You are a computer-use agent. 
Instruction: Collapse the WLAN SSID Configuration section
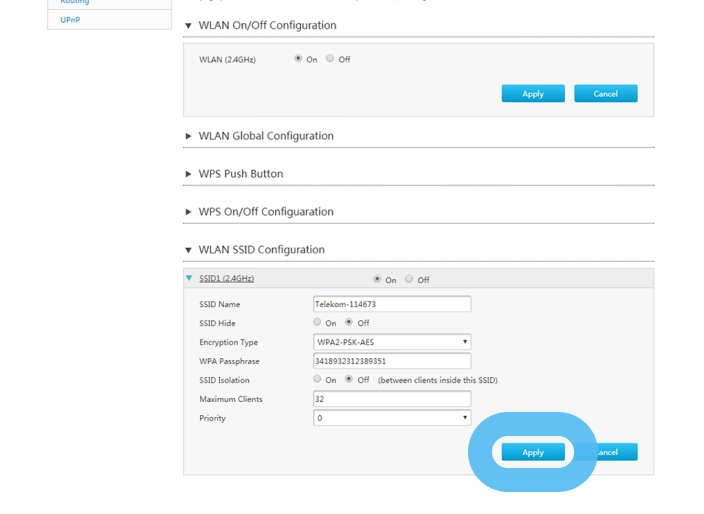pos(188,250)
